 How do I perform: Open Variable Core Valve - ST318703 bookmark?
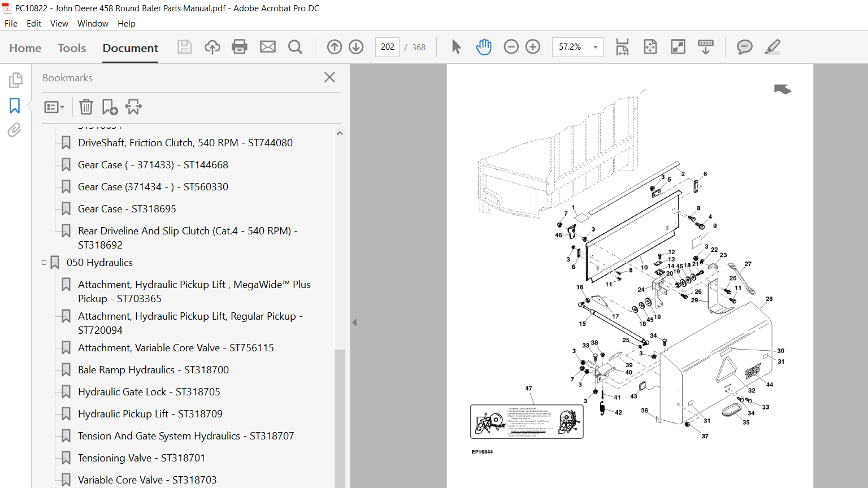click(147, 480)
